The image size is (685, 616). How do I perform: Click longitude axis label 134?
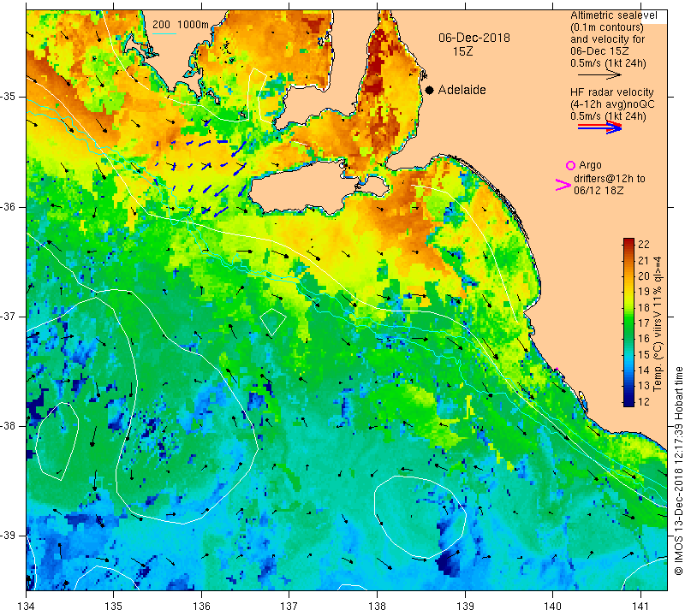pos(27,606)
